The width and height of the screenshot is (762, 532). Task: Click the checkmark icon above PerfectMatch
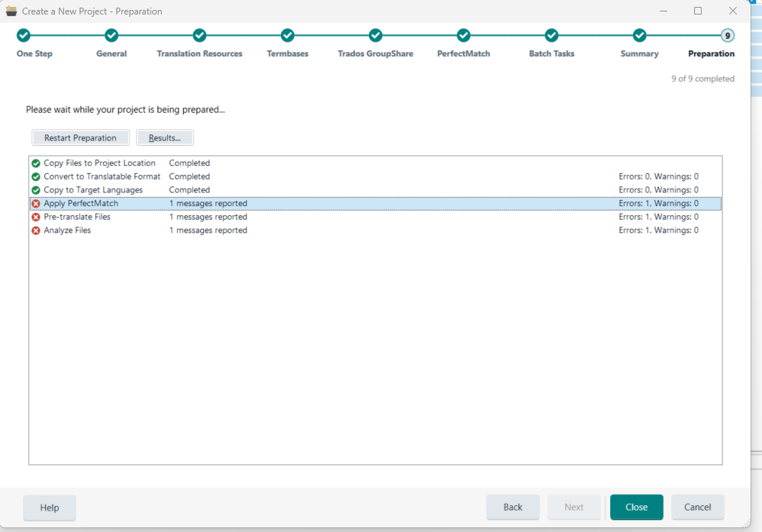(463, 35)
